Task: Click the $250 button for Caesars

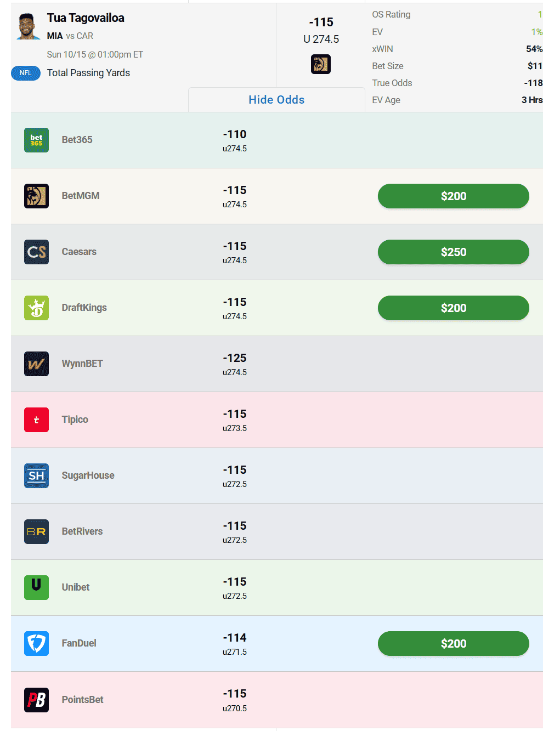Action: [454, 252]
